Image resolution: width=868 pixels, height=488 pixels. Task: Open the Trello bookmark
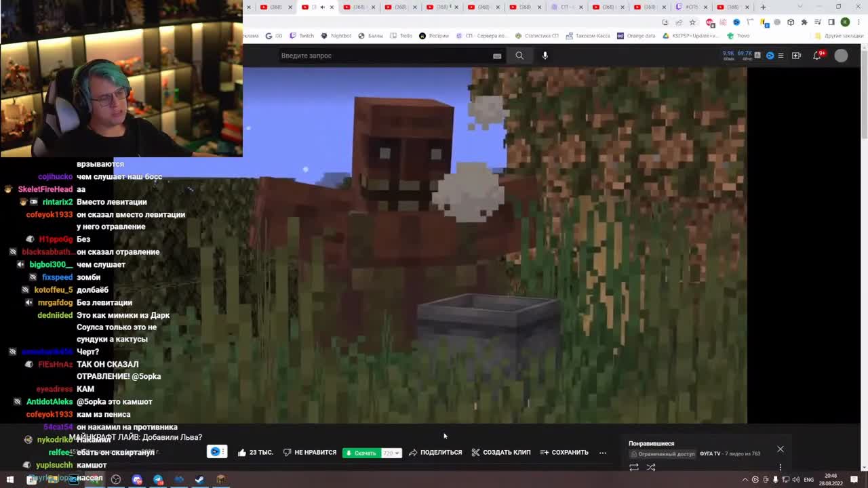[x=401, y=36]
